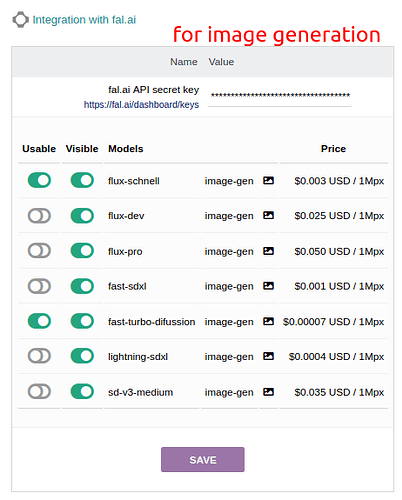Toggle Visible switch for flux-pro
The width and height of the screenshot is (402, 500).
coord(82,251)
